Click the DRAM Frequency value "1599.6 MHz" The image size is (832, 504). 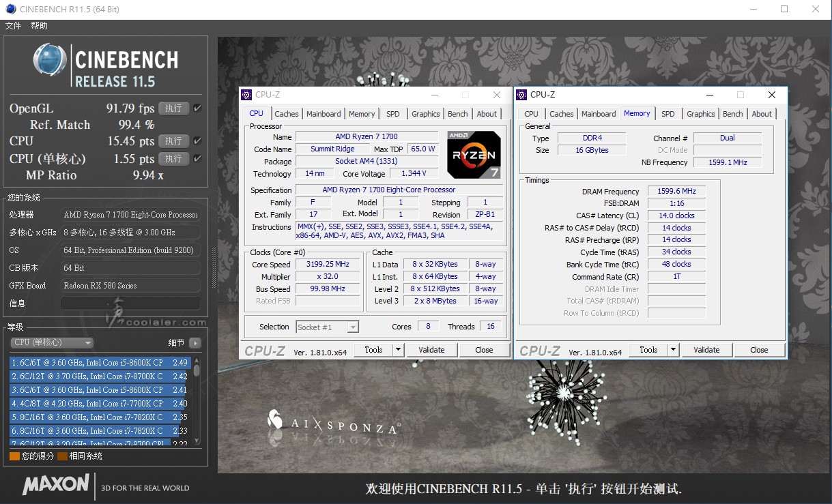(x=676, y=192)
